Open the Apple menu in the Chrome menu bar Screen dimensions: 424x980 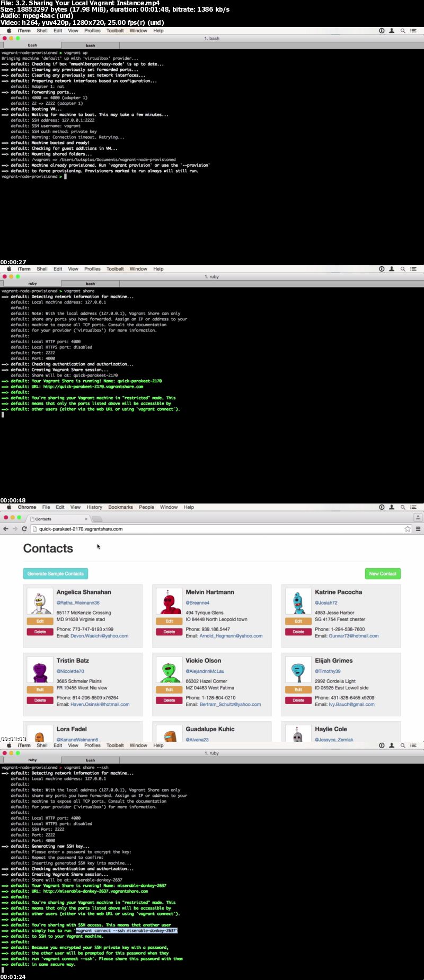(x=9, y=507)
